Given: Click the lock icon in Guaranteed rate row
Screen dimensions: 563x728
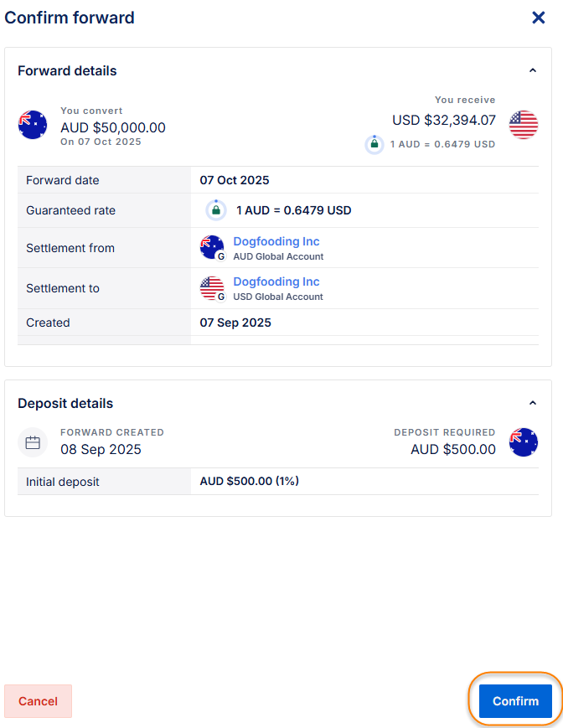Looking at the screenshot, I should click(216, 210).
